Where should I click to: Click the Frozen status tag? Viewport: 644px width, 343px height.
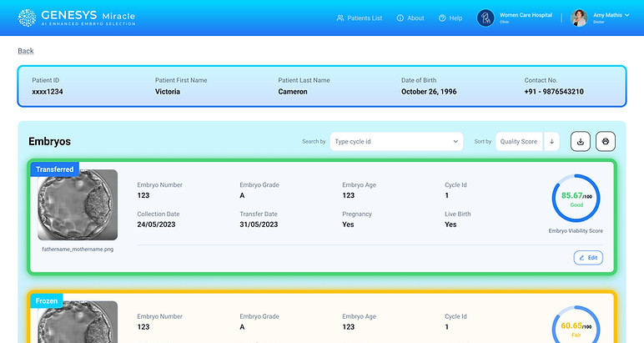click(47, 300)
